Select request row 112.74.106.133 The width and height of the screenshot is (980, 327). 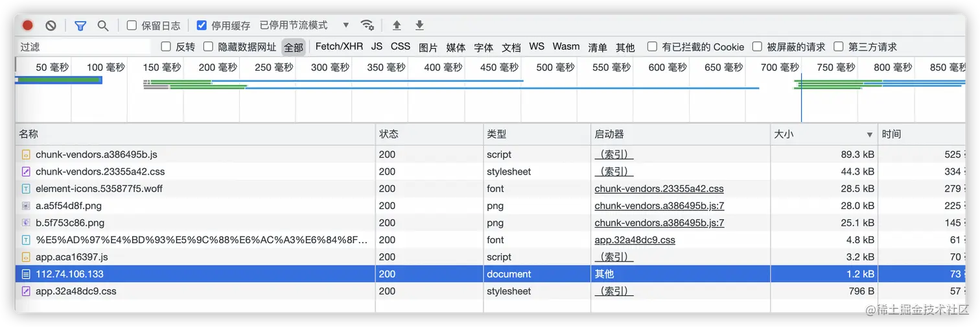[x=490, y=274]
